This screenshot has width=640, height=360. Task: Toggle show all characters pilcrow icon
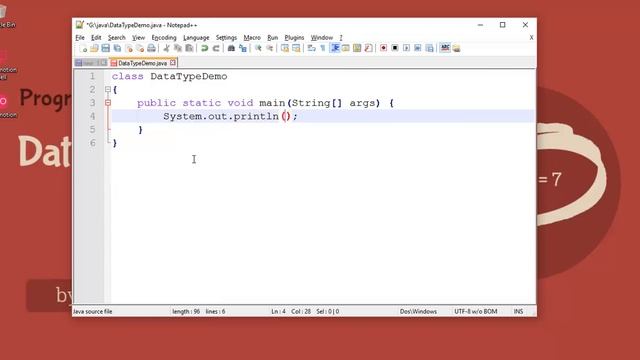[x=323, y=48]
